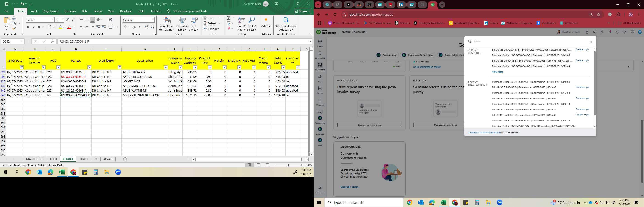Screen dimensions: 644x207
Task: Click the Cut scissors icon
Action: 14,18
